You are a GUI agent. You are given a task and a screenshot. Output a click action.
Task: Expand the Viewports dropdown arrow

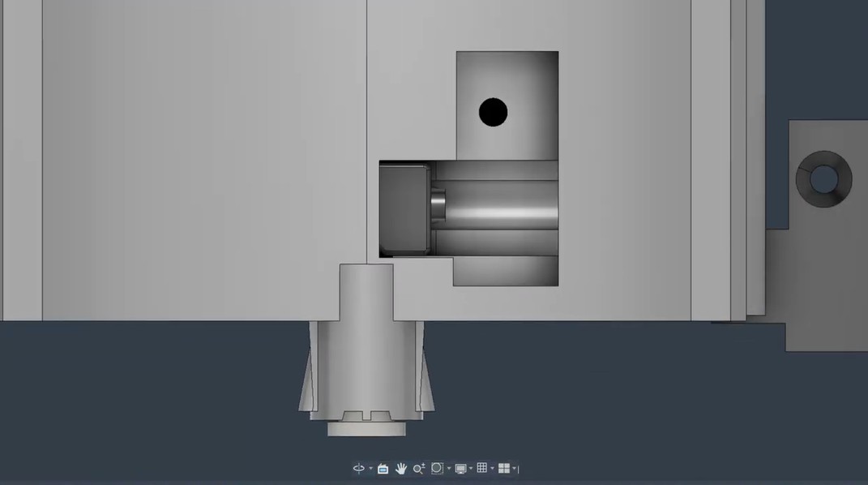tap(515, 469)
